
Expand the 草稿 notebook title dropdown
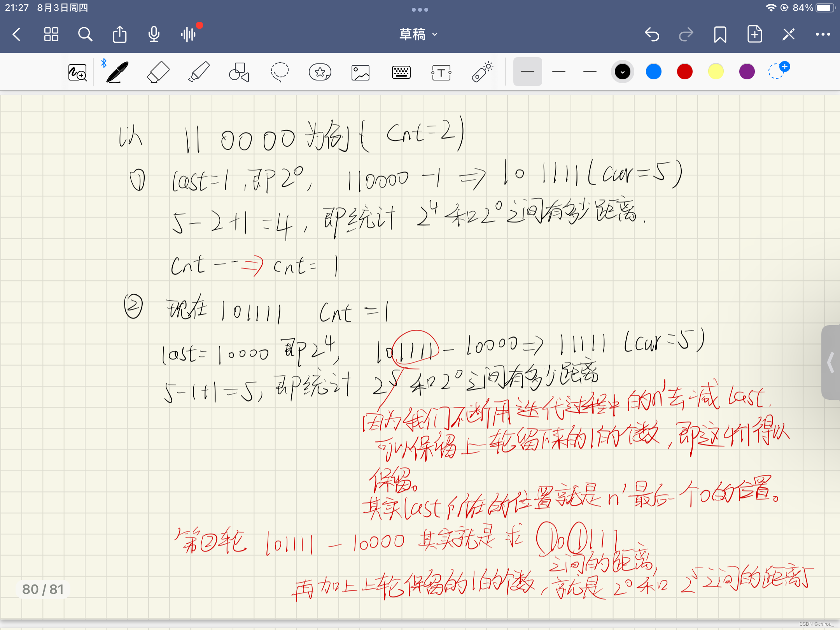(x=418, y=34)
